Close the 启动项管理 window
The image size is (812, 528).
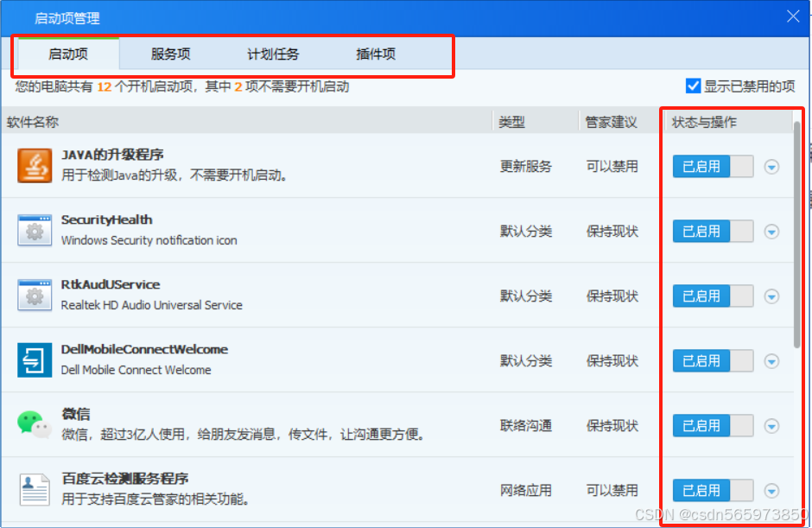pos(793,16)
